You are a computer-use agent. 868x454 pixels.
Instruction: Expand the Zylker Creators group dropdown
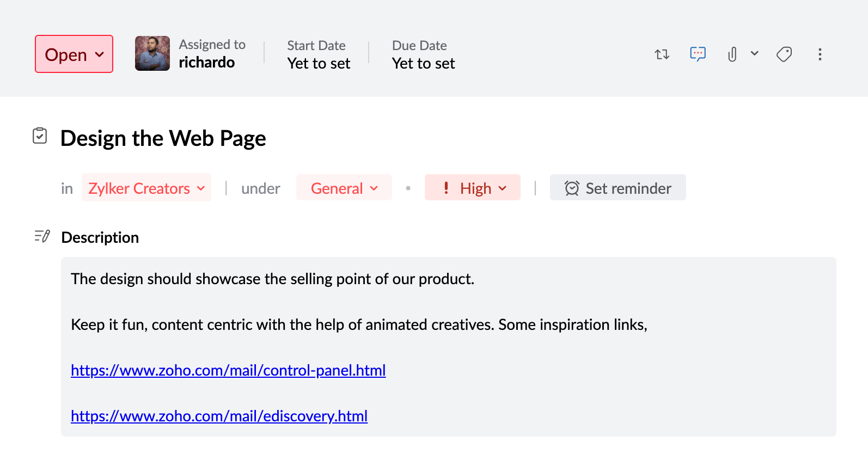point(146,188)
